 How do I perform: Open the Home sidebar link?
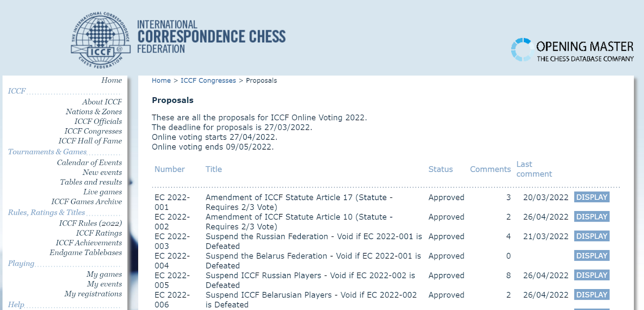coord(111,80)
